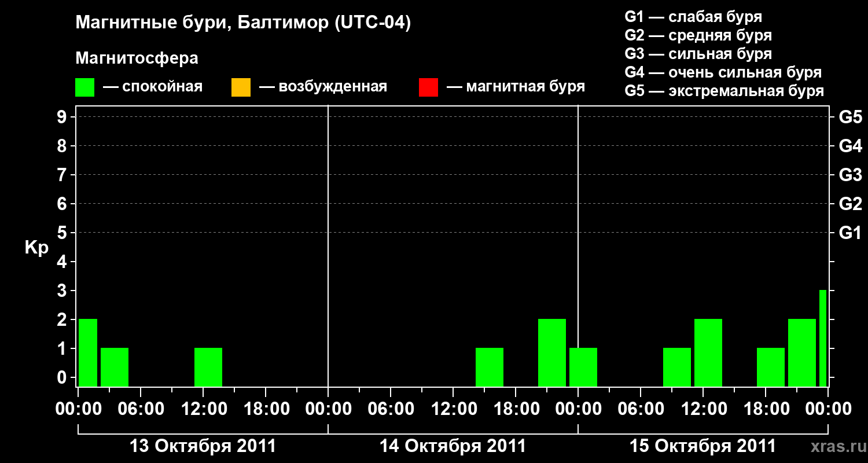This screenshot has width=868, height=463.
Task: Click the title 'Магнитные бури, Балтимор (UTC-04)'
Action: (x=243, y=24)
